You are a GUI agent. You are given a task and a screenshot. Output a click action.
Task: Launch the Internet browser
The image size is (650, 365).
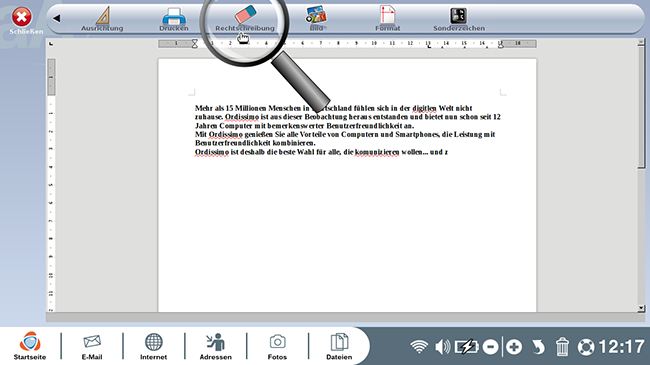pyautogui.click(x=153, y=347)
